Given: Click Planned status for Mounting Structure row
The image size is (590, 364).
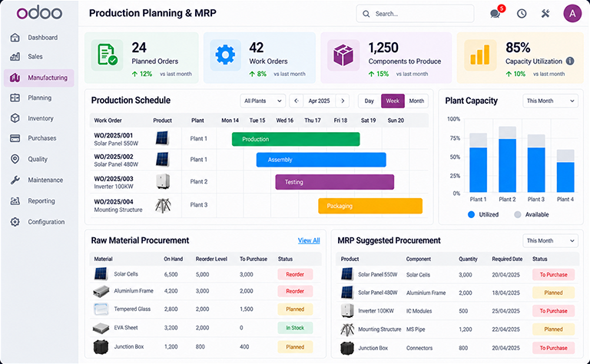Looking at the screenshot, I should point(553,329).
